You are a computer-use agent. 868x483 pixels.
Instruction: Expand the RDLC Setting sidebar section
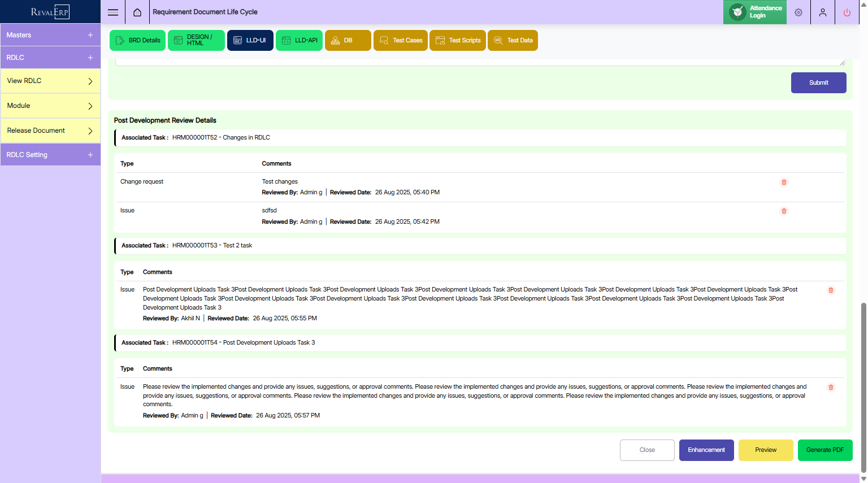point(50,155)
